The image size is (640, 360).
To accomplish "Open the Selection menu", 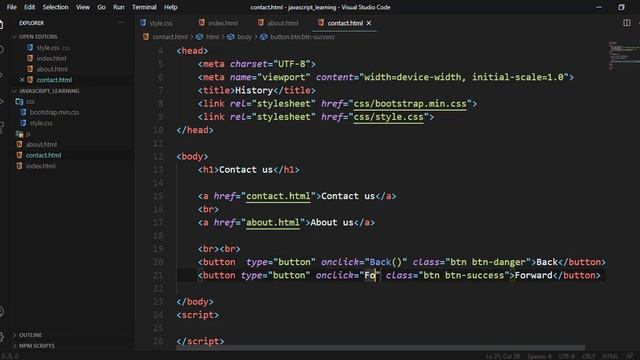I will [x=56, y=7].
